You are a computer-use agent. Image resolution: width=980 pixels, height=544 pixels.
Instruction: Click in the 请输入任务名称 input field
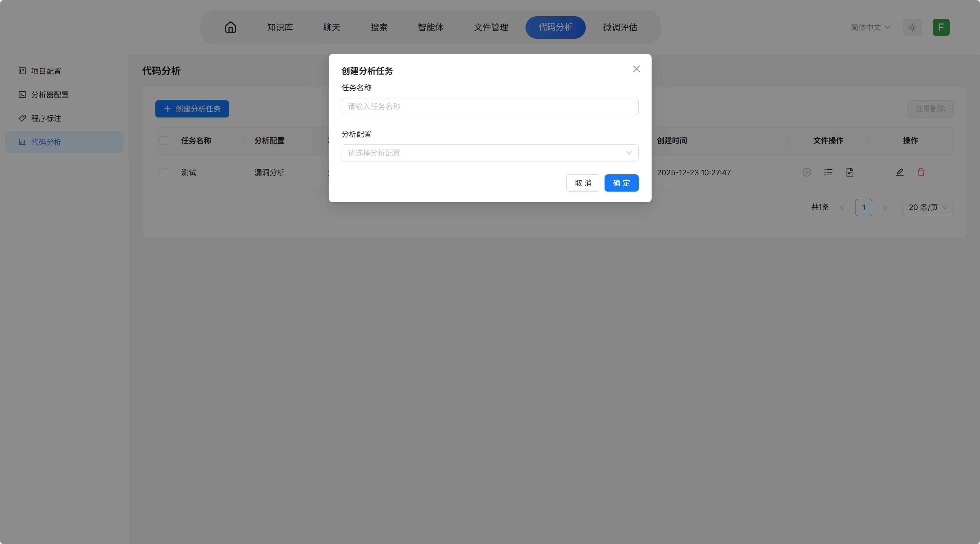click(490, 106)
